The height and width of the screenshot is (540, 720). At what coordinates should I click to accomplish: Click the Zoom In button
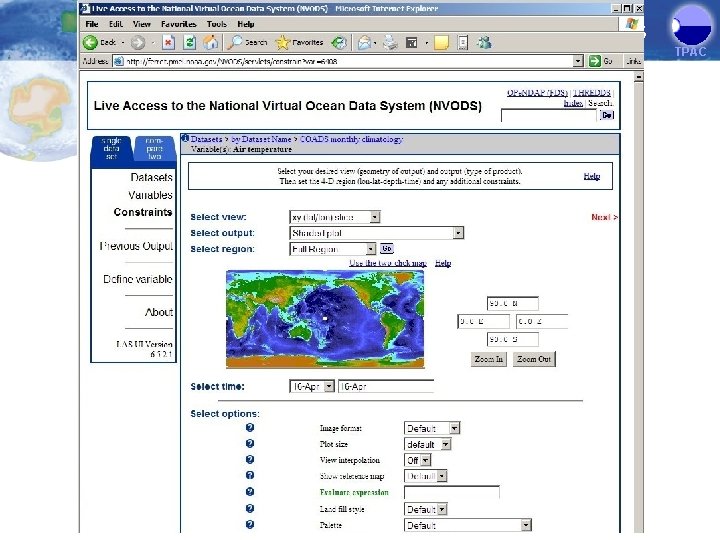489,359
